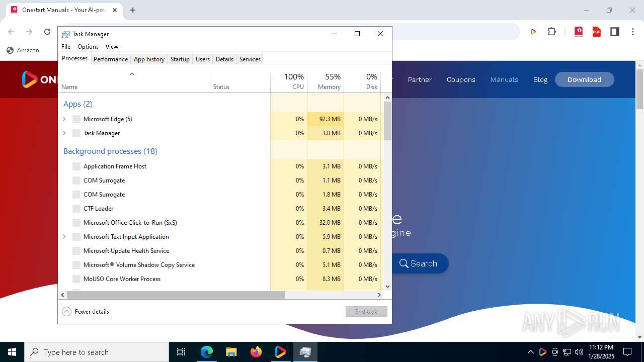
Task: Open the browser side panel icon
Action: 614,32
